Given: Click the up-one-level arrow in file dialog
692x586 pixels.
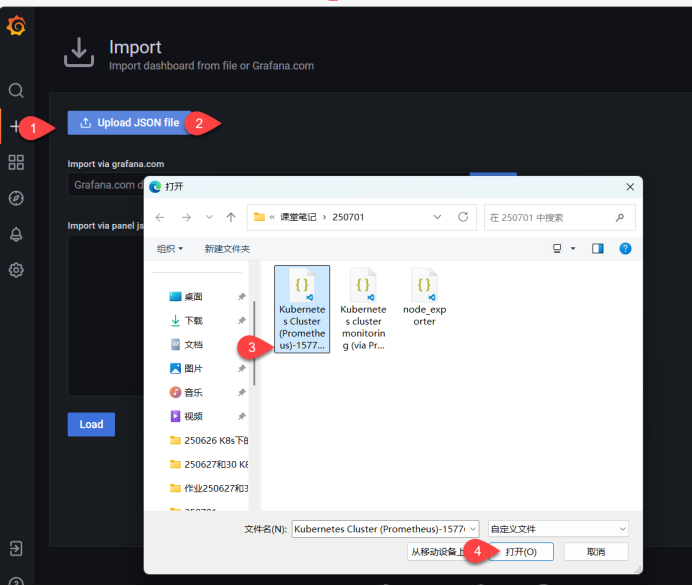Looking at the screenshot, I should pos(231,217).
